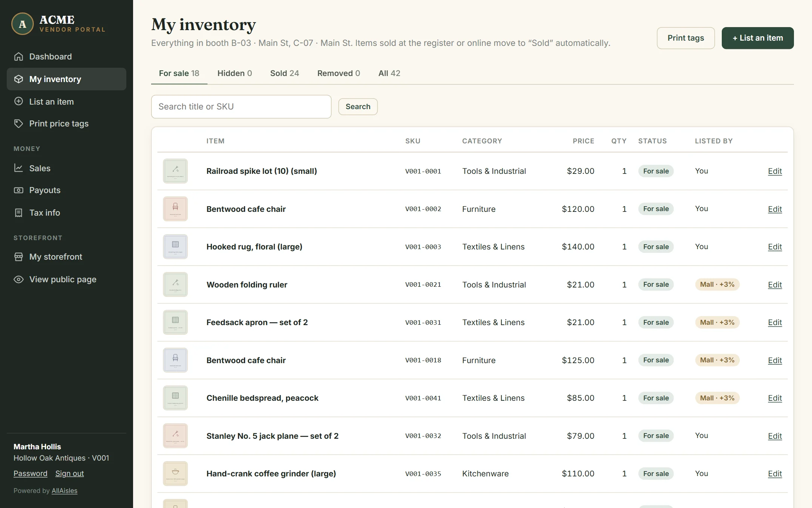
Task: Edit Bentwood cafe chair priced $125.00
Action: point(775,360)
